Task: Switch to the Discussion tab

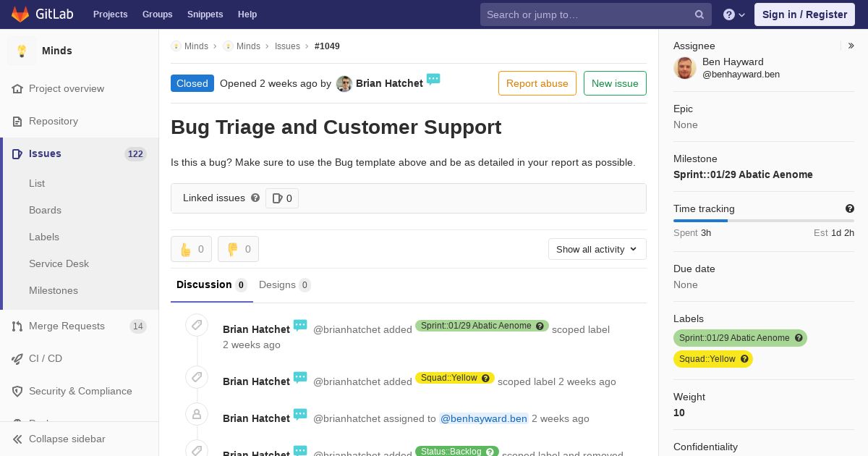Action: pos(212,284)
